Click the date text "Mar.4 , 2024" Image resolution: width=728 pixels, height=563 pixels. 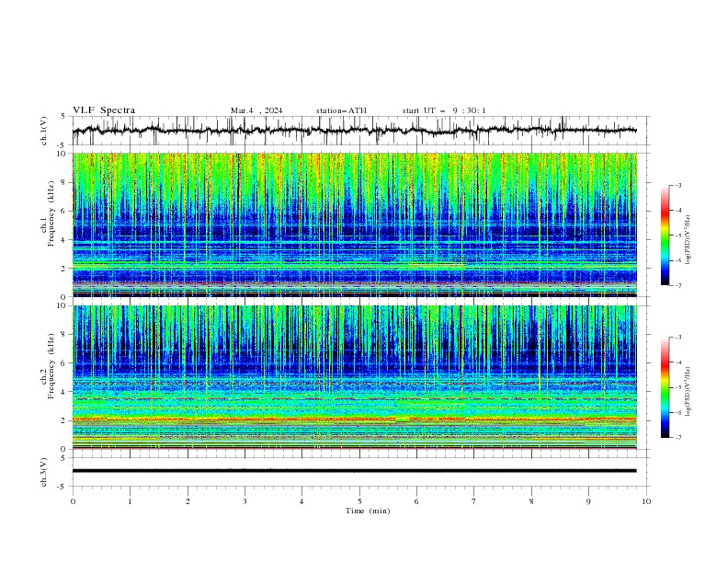pos(256,110)
